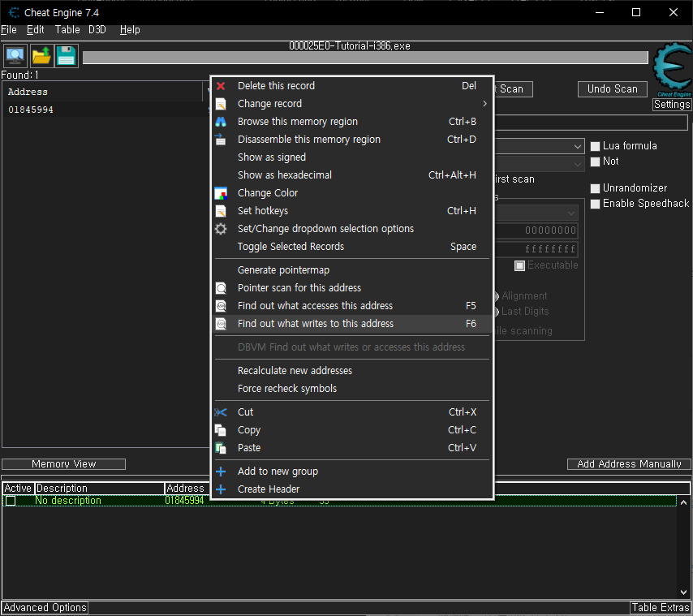Click Active column header in address table
The height and width of the screenshot is (616, 693).
point(18,489)
